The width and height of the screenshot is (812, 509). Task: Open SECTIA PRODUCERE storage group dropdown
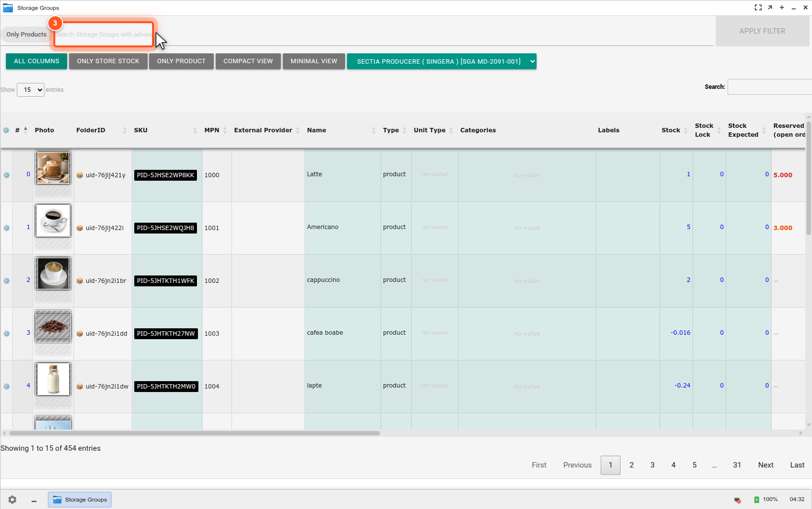[442, 61]
